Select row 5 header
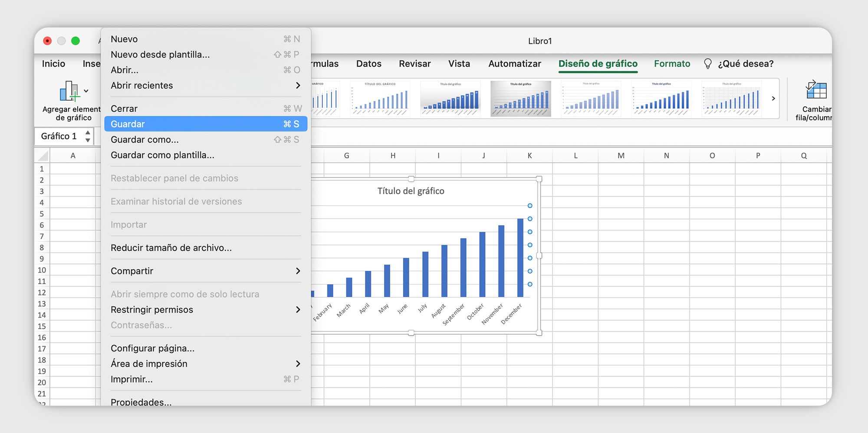Image resolution: width=868 pixels, height=433 pixels. [x=42, y=214]
